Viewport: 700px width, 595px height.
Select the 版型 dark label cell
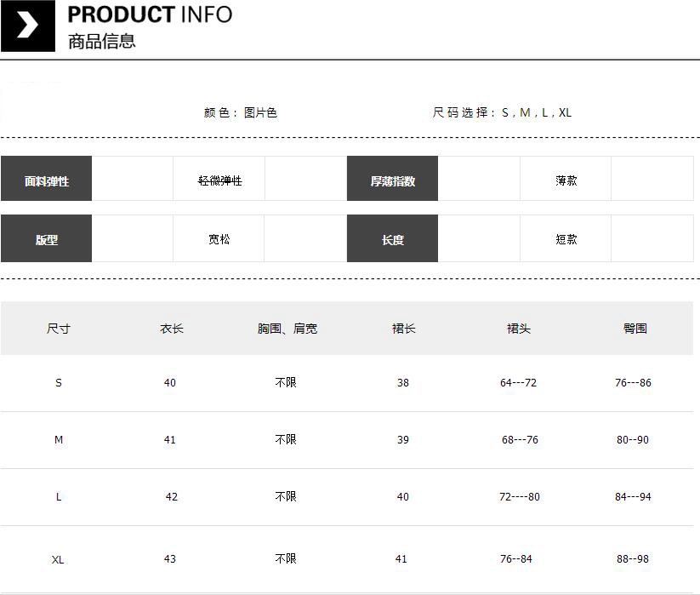click(47, 239)
